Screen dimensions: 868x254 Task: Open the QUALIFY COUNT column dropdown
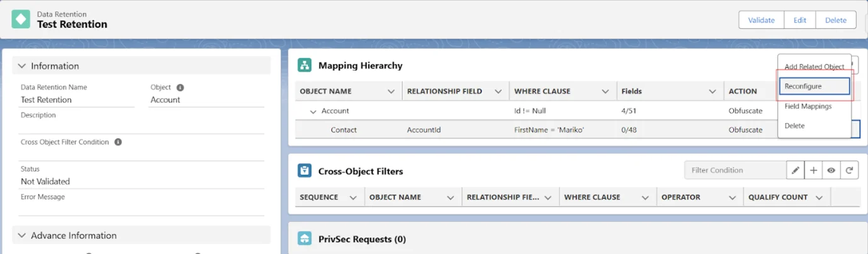tap(819, 197)
